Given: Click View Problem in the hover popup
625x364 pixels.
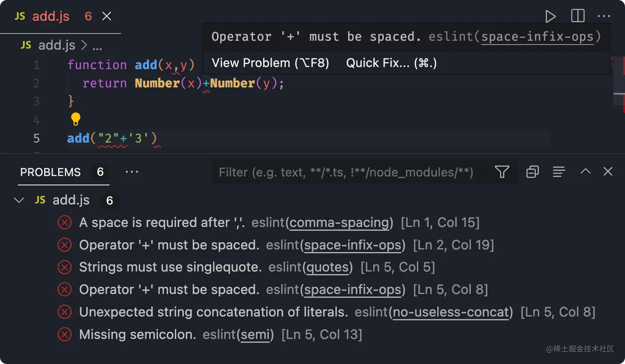Looking at the screenshot, I should tap(270, 63).
